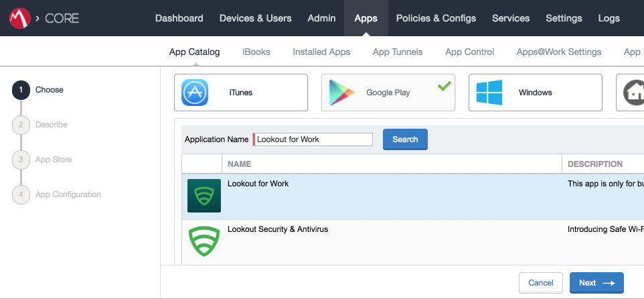Open the Logs menu

point(609,18)
